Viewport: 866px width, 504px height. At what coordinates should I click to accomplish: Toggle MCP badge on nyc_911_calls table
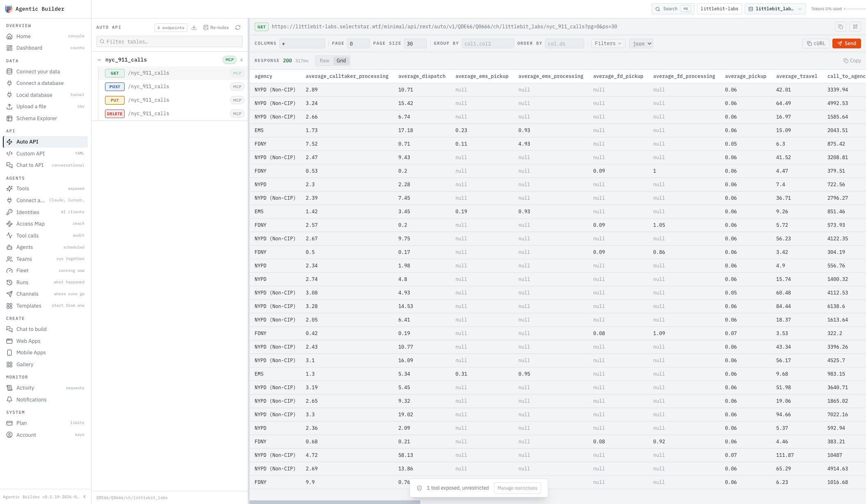[230, 60]
